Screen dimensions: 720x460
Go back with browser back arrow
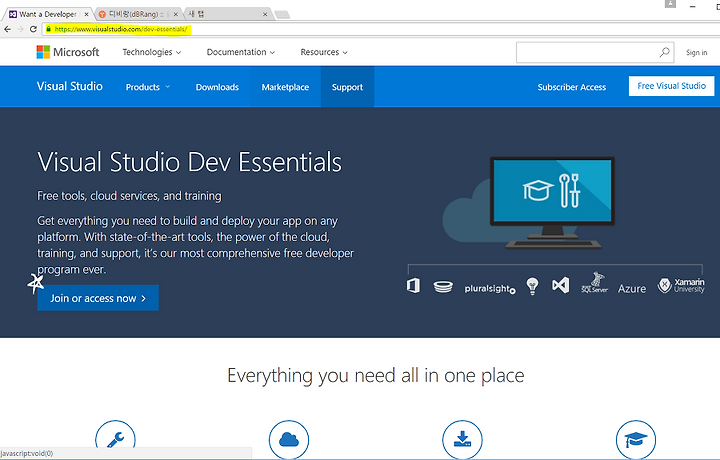point(7,29)
